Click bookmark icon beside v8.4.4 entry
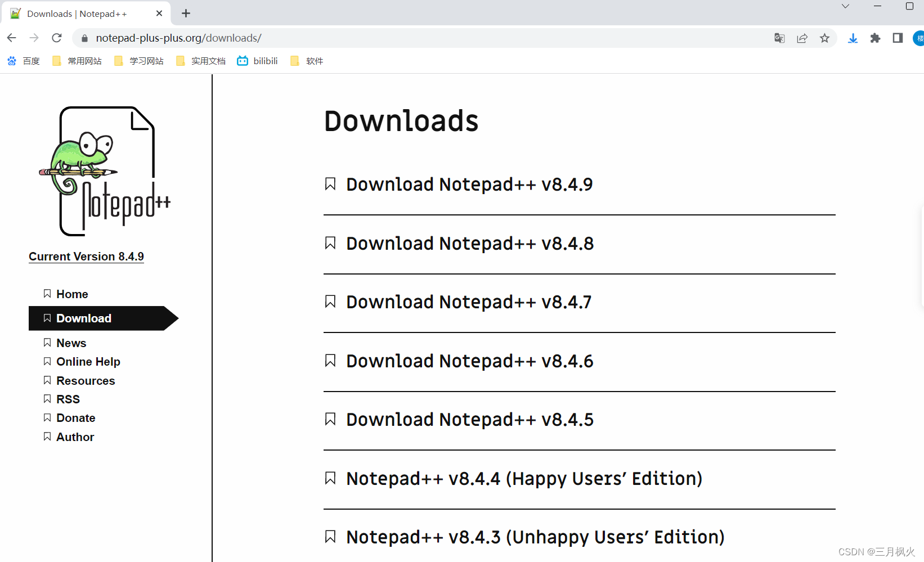924x562 pixels. 330,478
